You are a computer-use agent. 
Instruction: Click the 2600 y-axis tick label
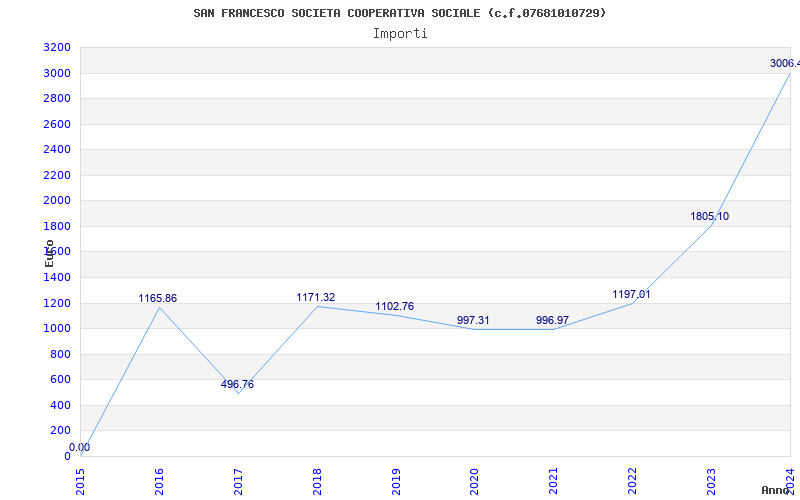tap(57, 124)
